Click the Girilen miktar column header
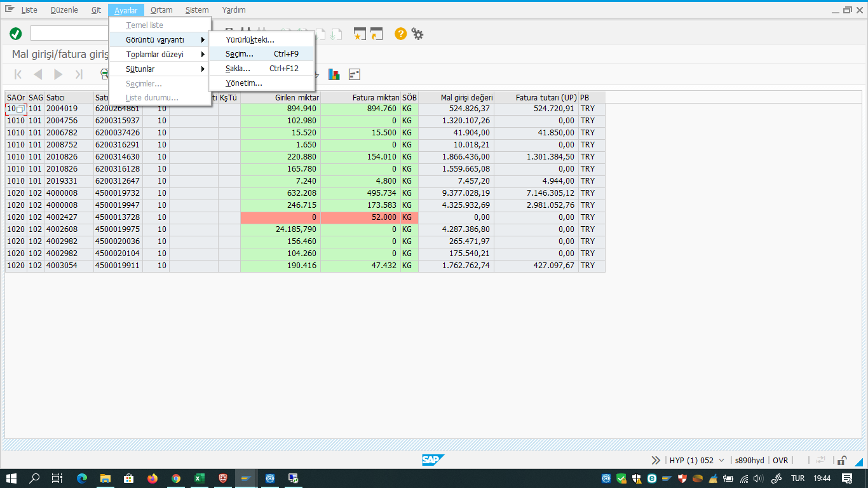This screenshot has width=868, height=488. tap(280, 97)
